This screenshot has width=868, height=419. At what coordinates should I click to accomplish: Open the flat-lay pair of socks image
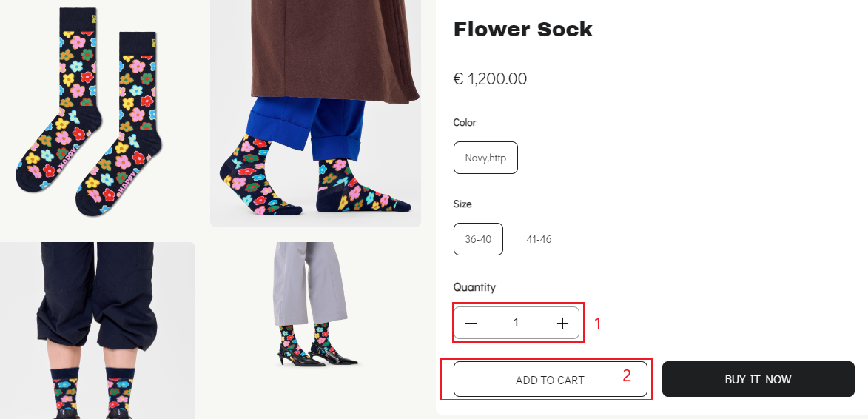coord(89,111)
